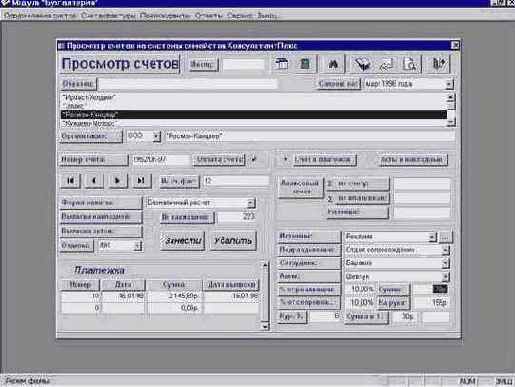
Task: Toggle the checkmark beside Оплата счета
Action: (x=254, y=159)
